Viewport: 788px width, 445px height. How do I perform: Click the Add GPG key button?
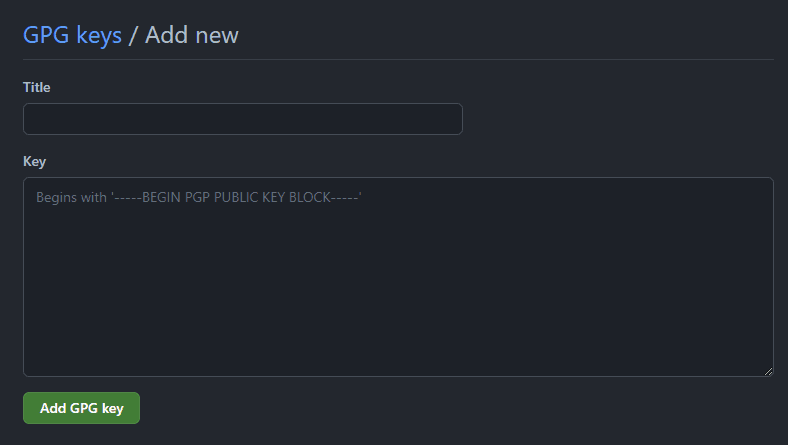coord(81,408)
